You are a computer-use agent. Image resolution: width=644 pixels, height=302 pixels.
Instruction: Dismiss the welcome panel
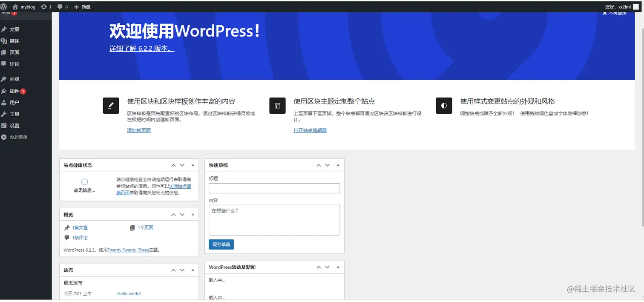point(614,13)
